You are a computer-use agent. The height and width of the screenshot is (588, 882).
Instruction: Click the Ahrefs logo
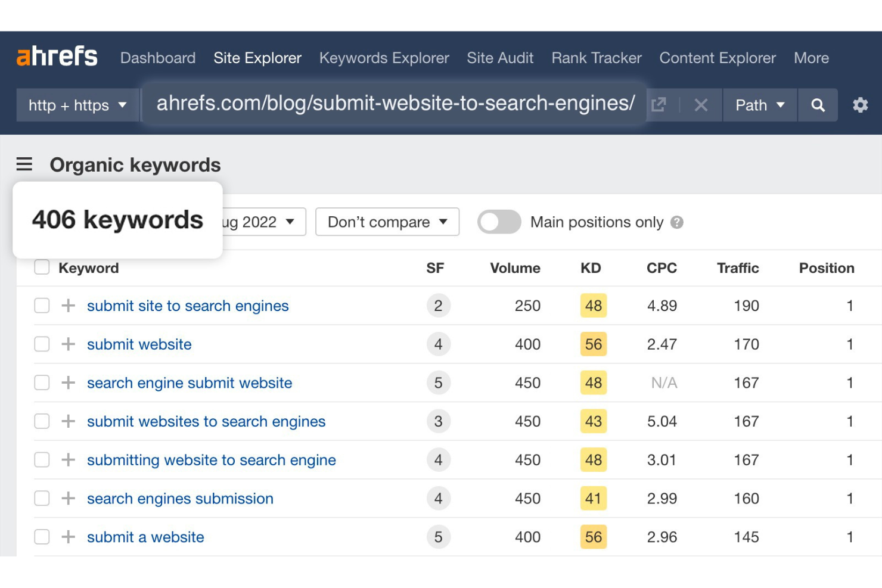pos(57,56)
